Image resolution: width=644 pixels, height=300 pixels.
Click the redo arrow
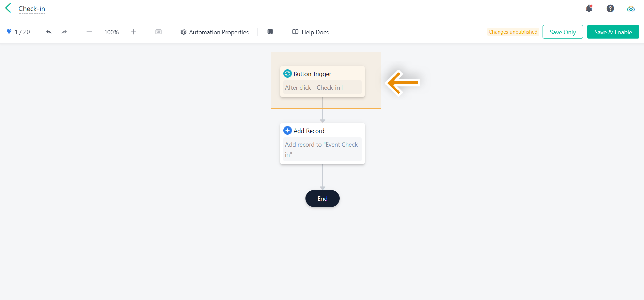coord(64,32)
